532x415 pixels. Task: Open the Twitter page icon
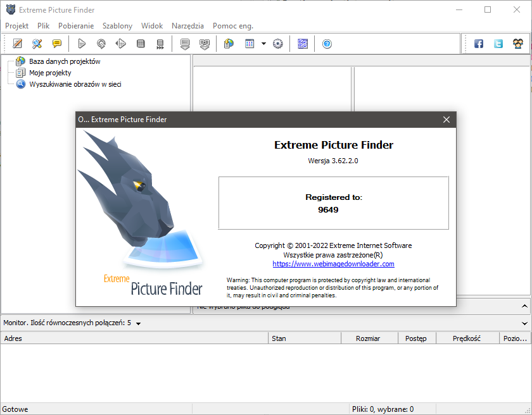click(498, 44)
